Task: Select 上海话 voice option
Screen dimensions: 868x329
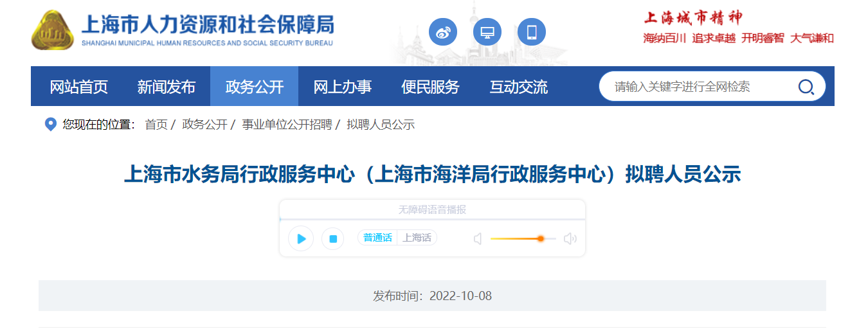Action: (417, 238)
